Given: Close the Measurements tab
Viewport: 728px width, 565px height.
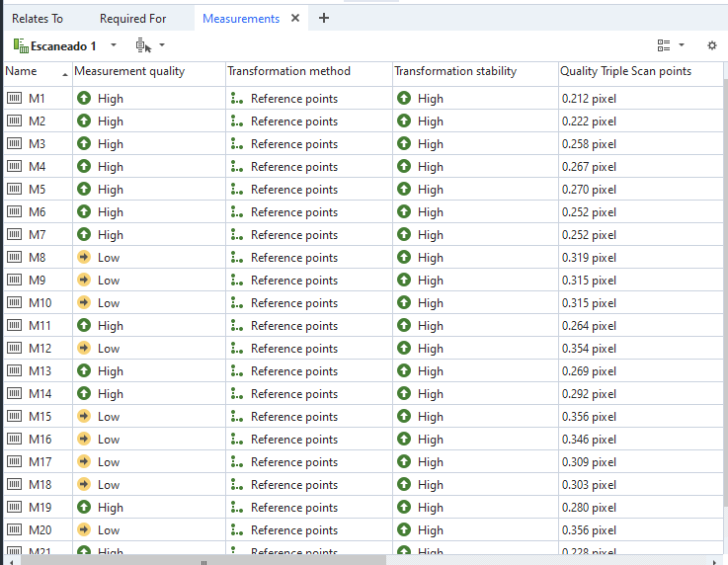Looking at the screenshot, I should pos(295,19).
